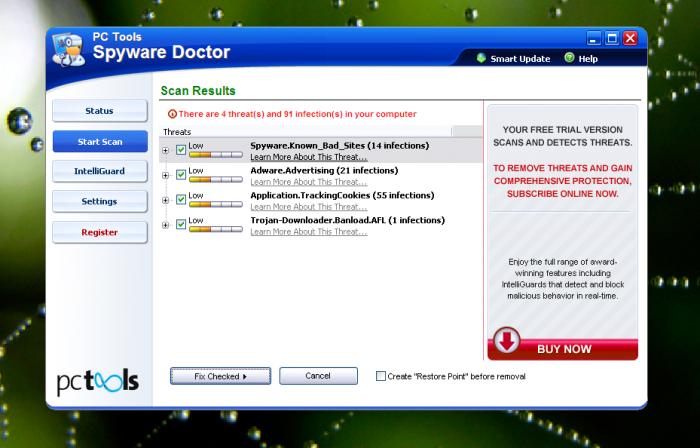Click the threat level bar for Application.TrackingCookies

click(216, 204)
